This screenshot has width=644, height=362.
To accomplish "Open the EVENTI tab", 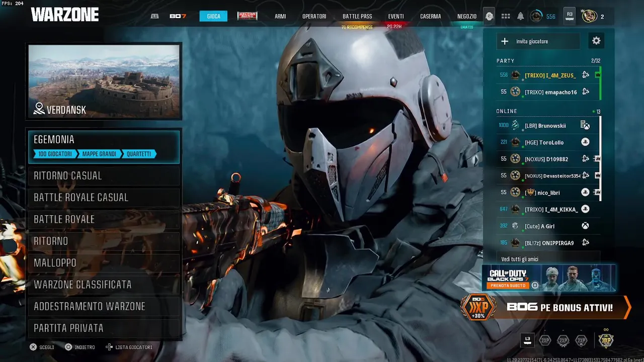I will pyautogui.click(x=396, y=16).
